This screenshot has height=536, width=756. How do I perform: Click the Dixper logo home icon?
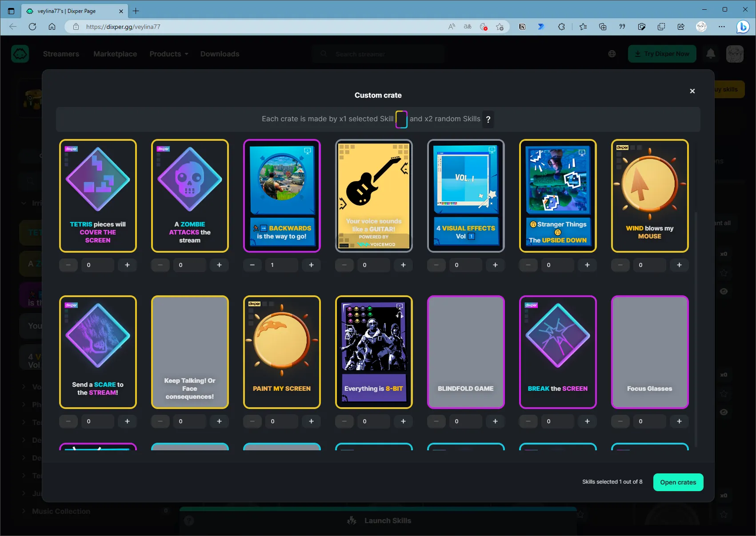click(20, 54)
